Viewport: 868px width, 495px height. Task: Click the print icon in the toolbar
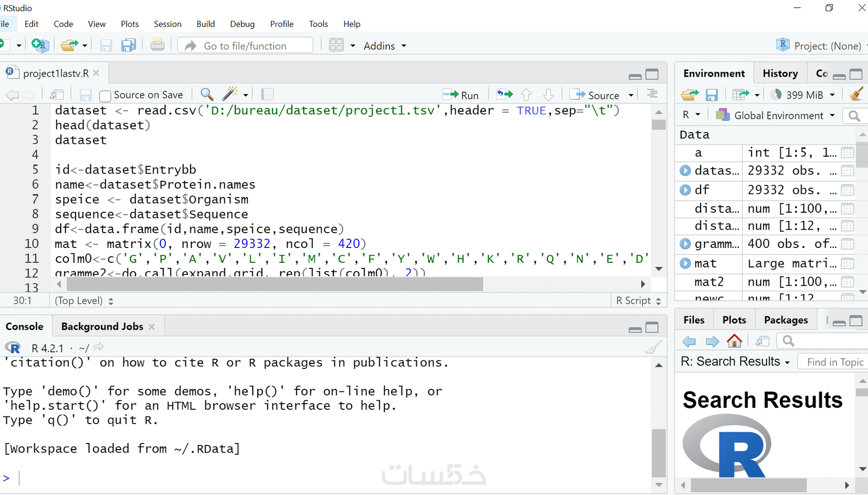tap(157, 45)
